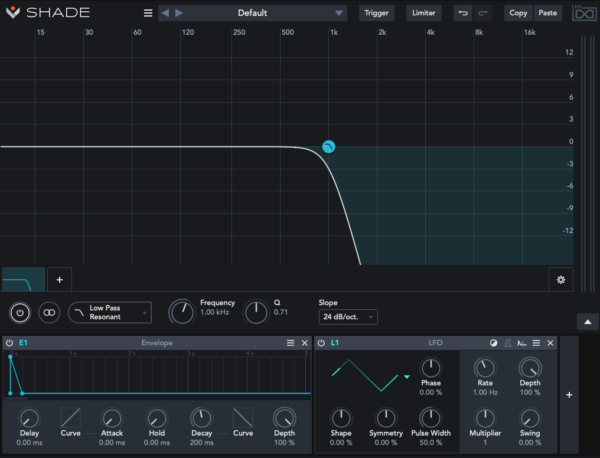The width and height of the screenshot is (600, 458).
Task: Select the low pass filter node
Action: (329, 147)
